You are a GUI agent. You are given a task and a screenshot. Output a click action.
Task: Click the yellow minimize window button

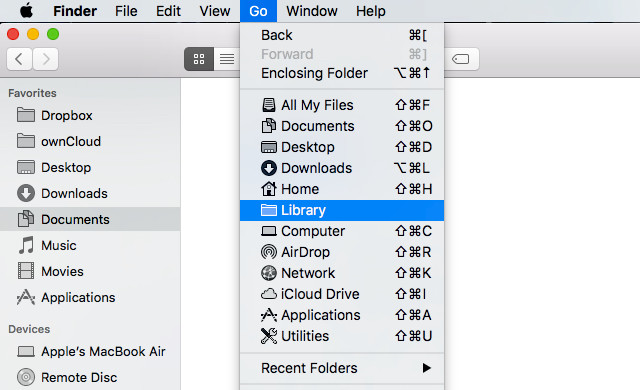(33, 34)
